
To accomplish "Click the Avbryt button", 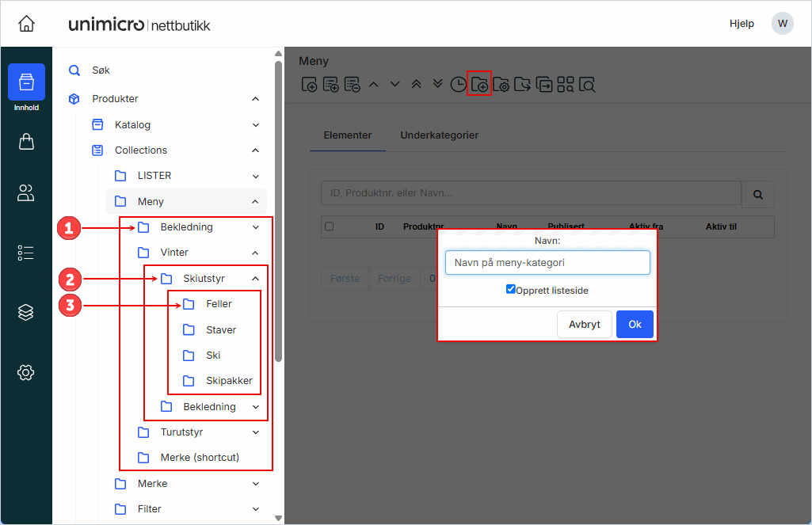I will (584, 325).
